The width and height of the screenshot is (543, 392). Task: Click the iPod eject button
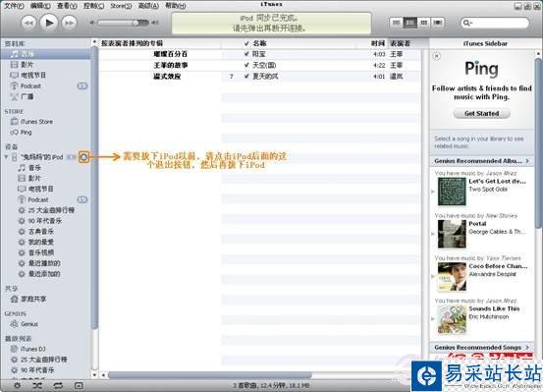(83, 157)
